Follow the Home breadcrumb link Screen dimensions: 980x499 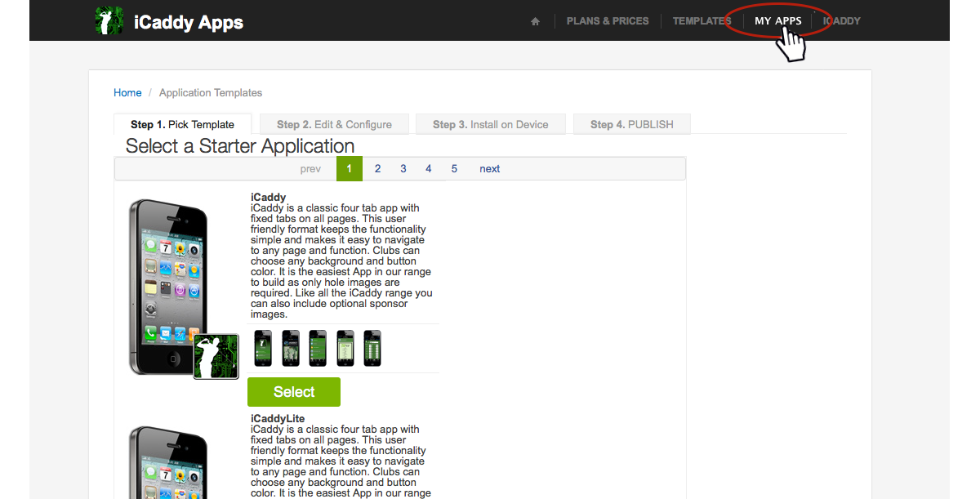click(127, 93)
